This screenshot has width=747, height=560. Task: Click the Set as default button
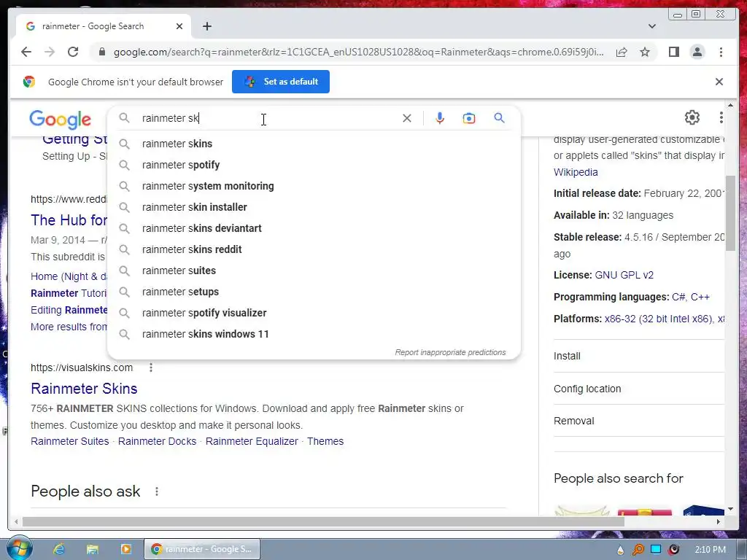point(281,82)
